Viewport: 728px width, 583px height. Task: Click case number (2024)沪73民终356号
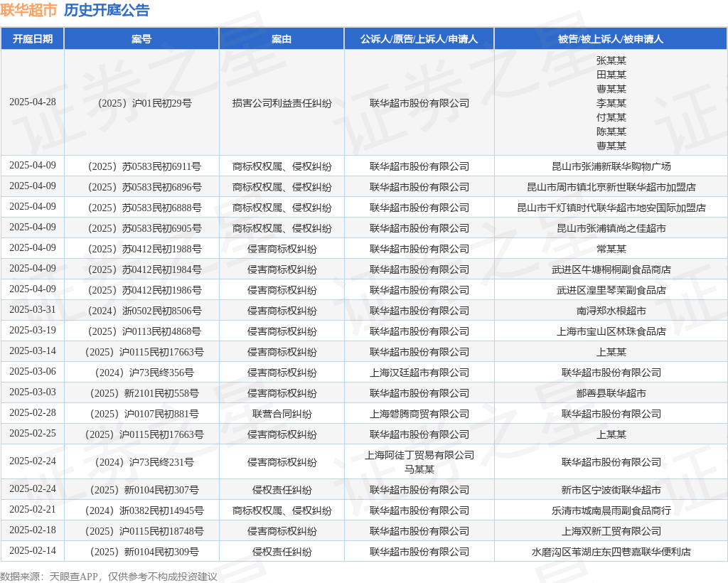[x=144, y=373]
